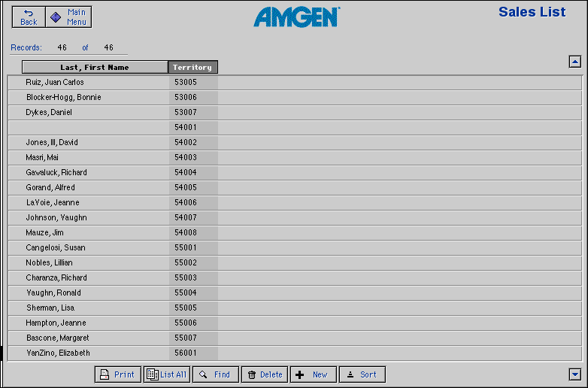Click territory value 54004

[x=186, y=172]
